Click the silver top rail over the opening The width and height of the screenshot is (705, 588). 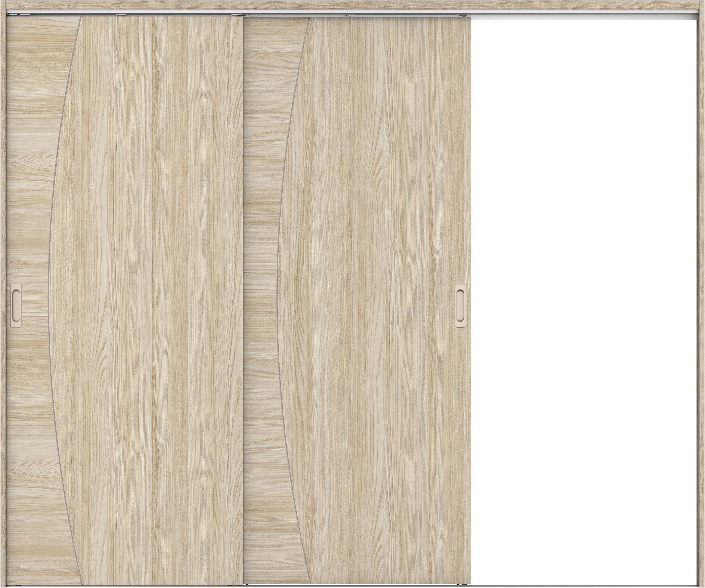coord(584,14)
